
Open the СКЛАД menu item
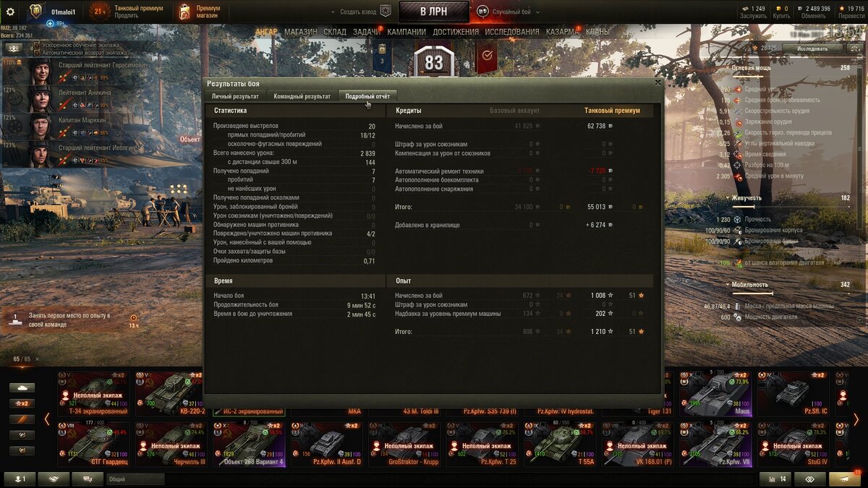[335, 32]
